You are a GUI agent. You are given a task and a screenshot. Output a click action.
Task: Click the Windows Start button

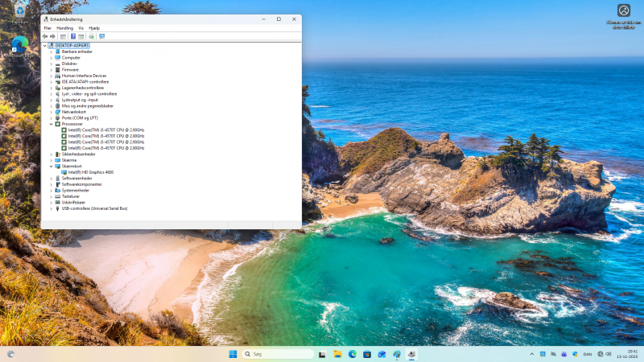pyautogui.click(x=233, y=354)
